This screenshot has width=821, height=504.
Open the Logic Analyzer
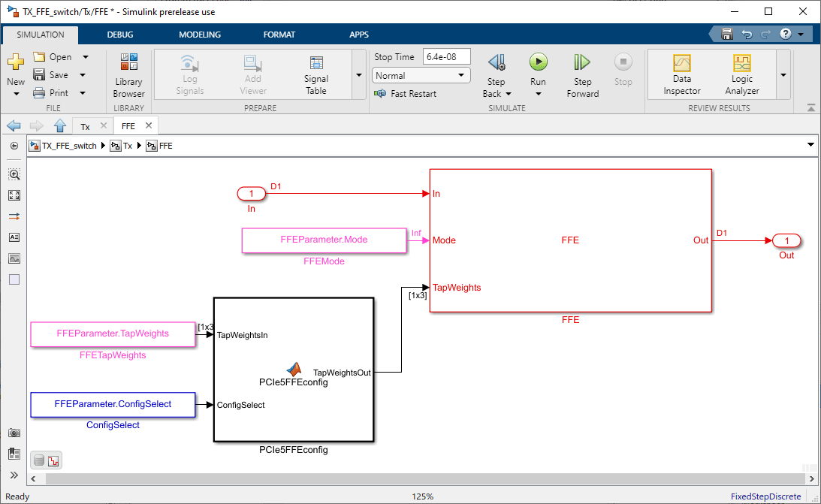tap(741, 63)
